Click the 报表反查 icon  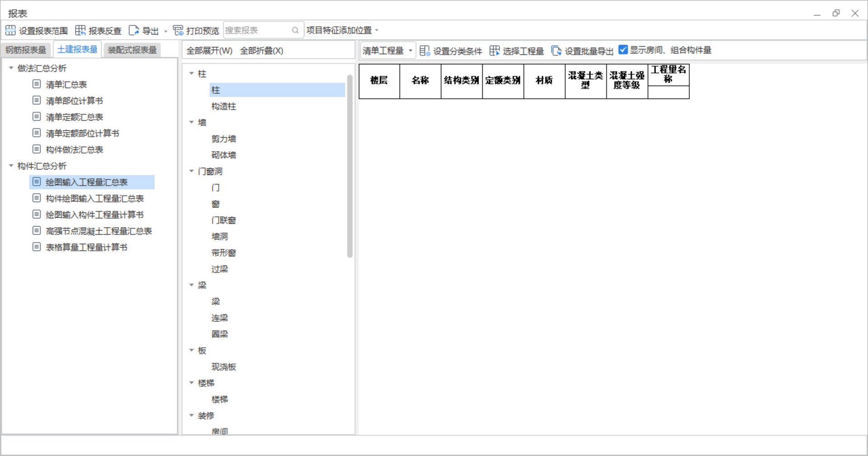[x=80, y=30]
